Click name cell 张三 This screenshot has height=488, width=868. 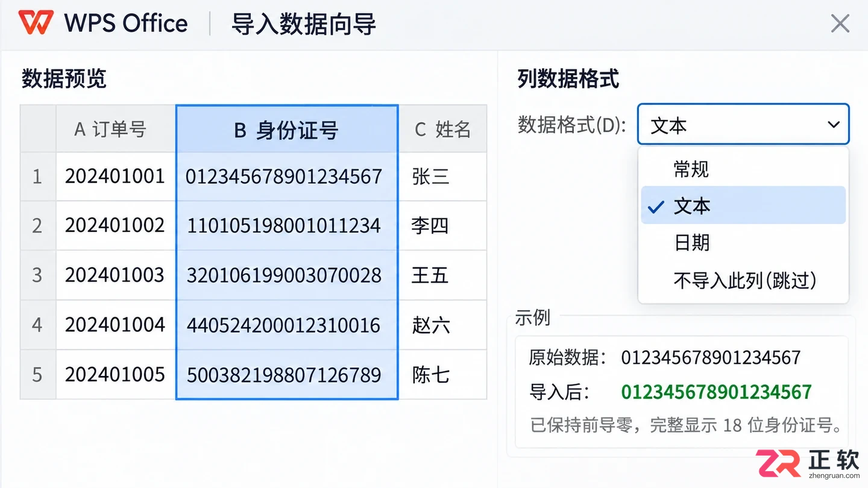[x=442, y=177]
